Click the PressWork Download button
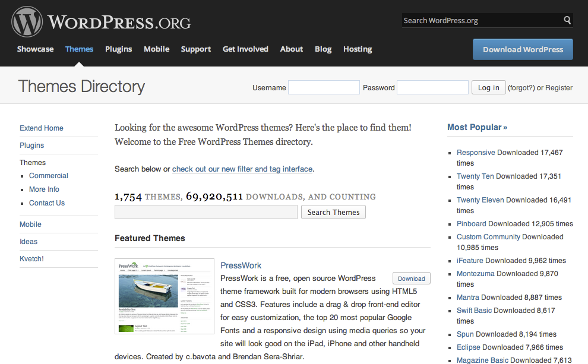 (412, 278)
